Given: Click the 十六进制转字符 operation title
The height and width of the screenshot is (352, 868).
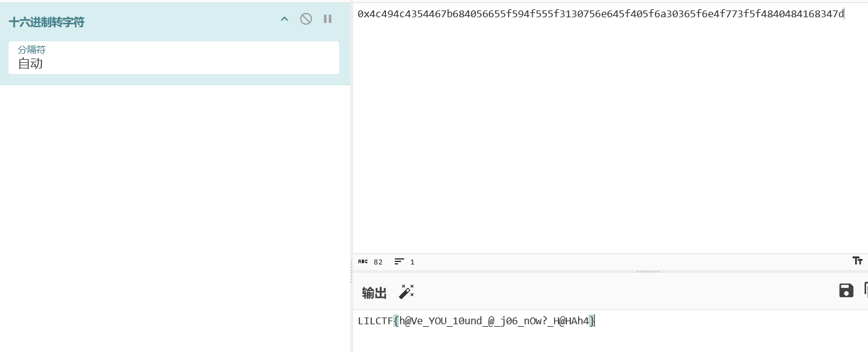Looking at the screenshot, I should coord(47,22).
